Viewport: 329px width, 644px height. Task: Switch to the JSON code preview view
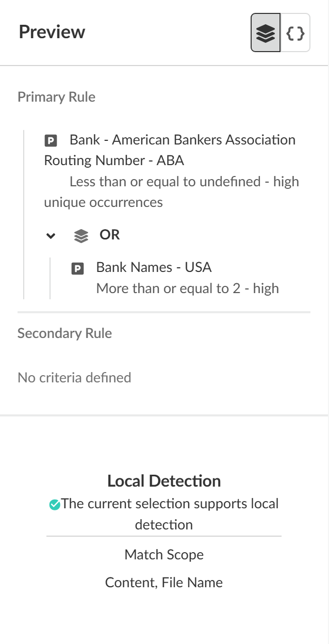click(295, 33)
